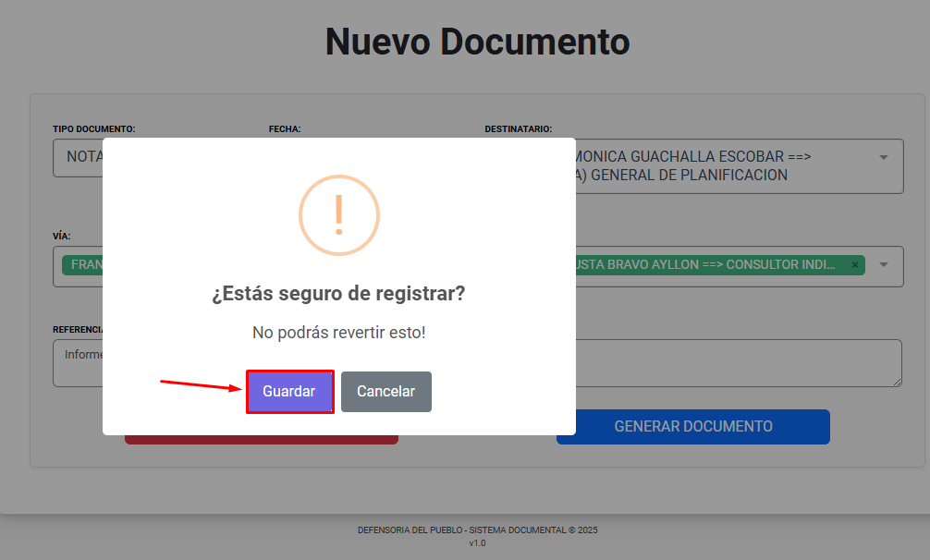Focus the Referencia text area
The height and width of the screenshot is (560, 930).
coord(79,362)
